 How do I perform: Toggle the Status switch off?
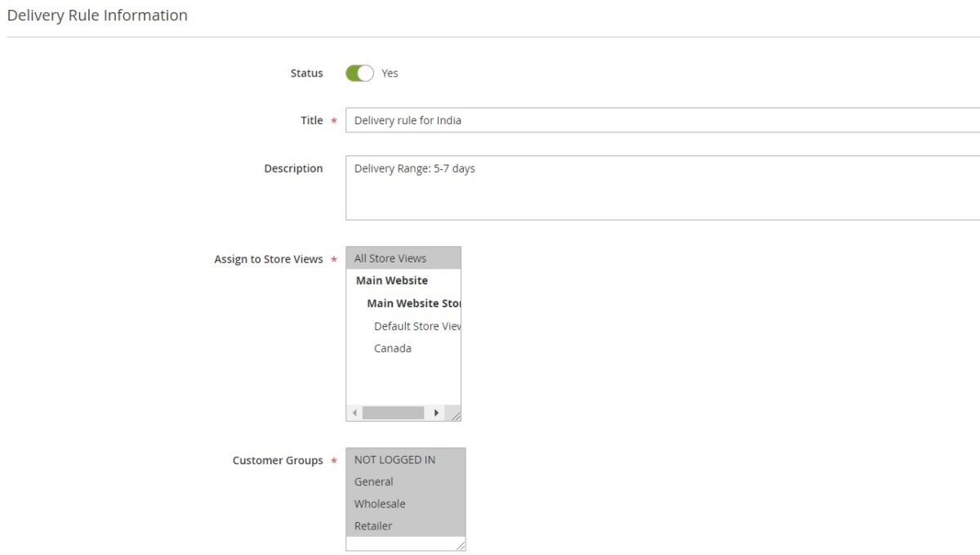[x=360, y=73]
